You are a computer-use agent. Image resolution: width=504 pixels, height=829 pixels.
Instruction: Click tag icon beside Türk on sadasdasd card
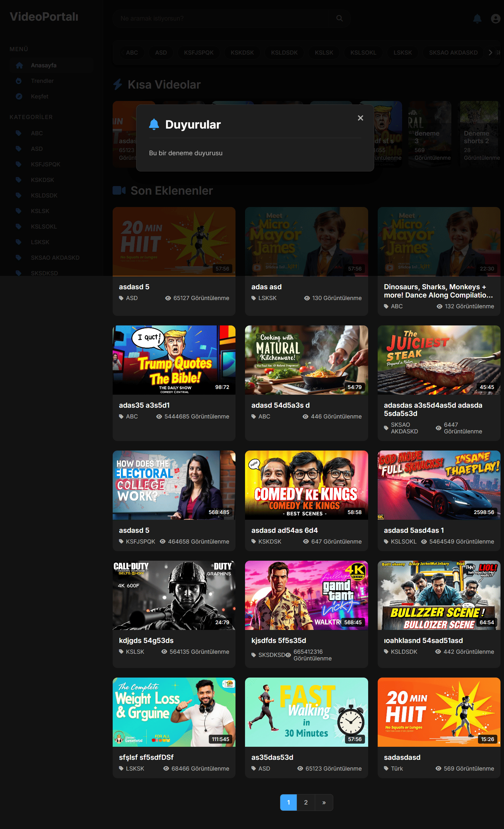click(x=386, y=768)
